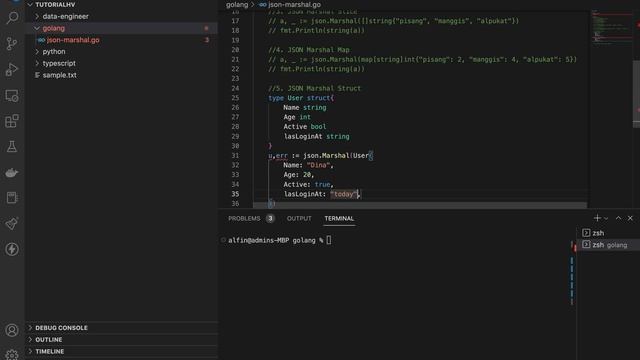Open the lightning bolt icon in activity bar
Screen dimensions: 640x360
coord(12,249)
